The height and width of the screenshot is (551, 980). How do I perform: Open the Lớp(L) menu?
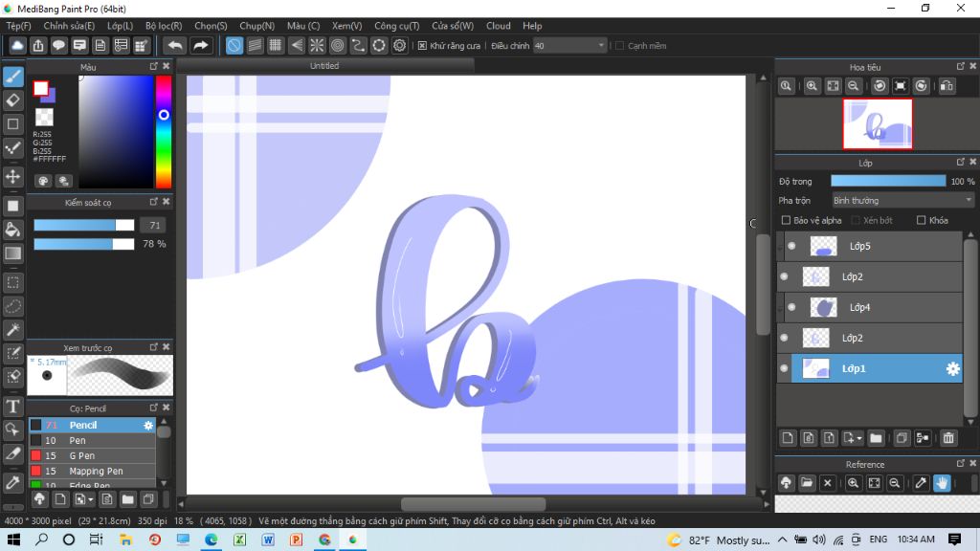pos(120,26)
